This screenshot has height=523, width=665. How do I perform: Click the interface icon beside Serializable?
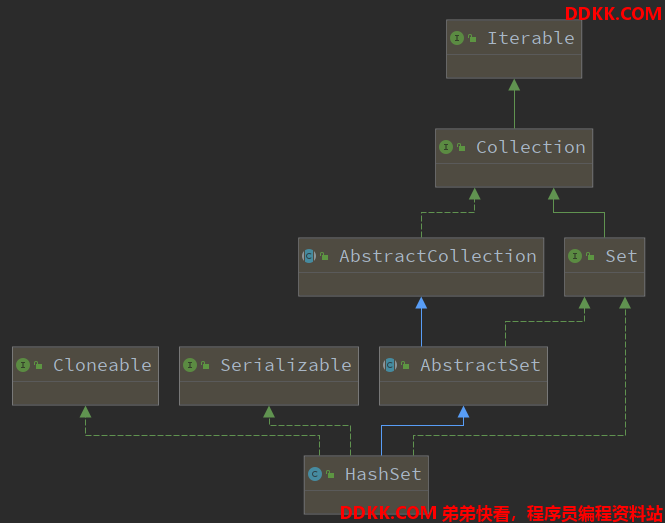(x=190, y=365)
